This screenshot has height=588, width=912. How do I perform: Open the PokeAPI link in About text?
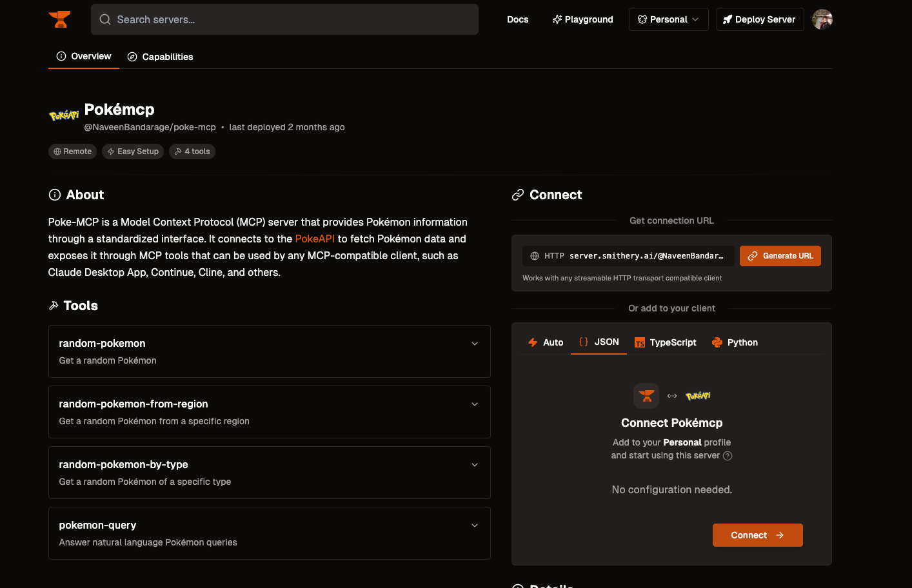315,239
